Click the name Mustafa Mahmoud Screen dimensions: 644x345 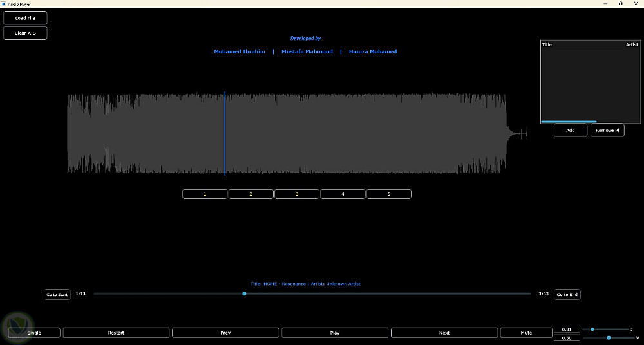coord(307,51)
